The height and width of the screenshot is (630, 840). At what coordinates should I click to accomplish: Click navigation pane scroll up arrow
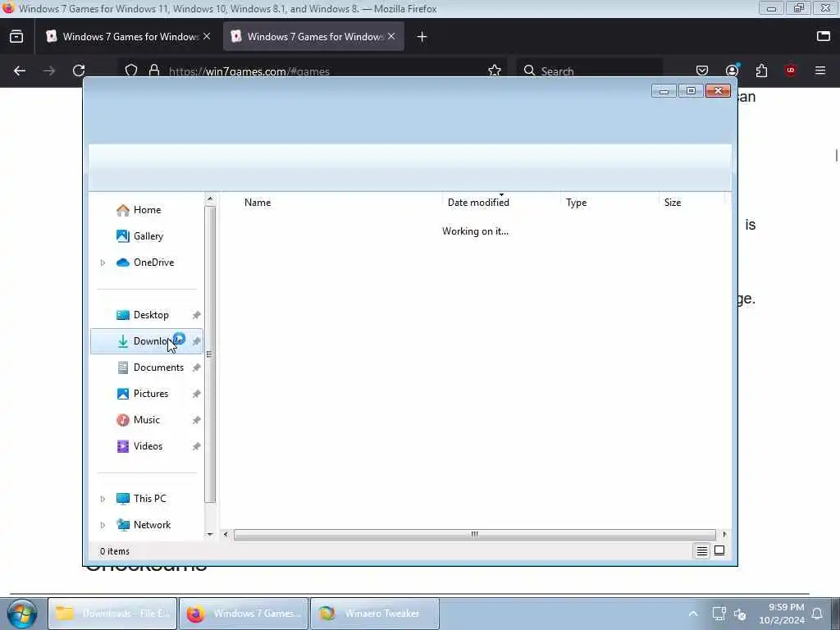(210, 199)
